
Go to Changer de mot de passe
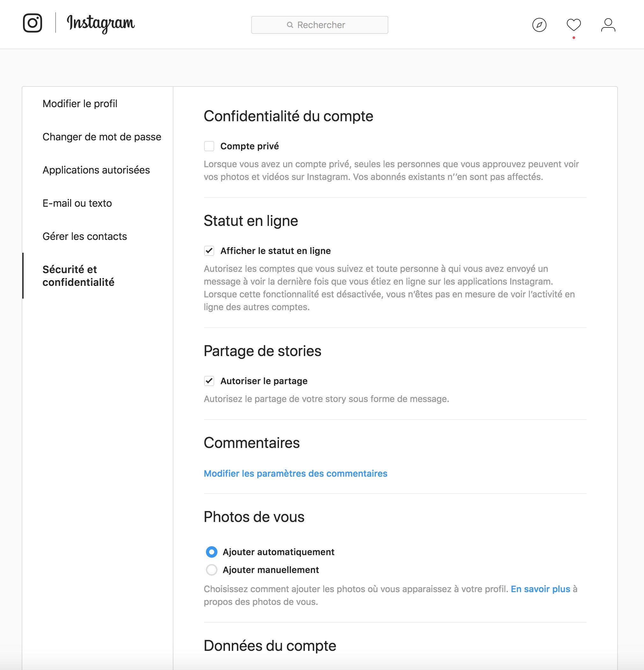pyautogui.click(x=101, y=137)
